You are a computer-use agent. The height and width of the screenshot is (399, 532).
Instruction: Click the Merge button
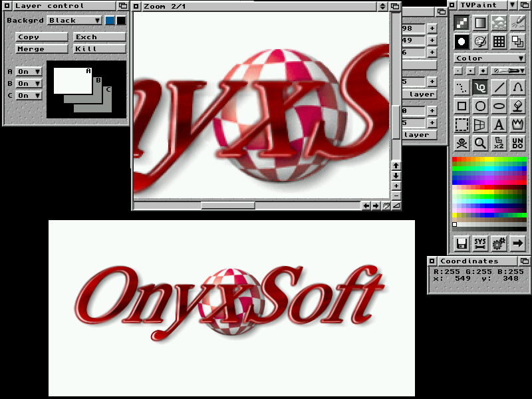42,49
